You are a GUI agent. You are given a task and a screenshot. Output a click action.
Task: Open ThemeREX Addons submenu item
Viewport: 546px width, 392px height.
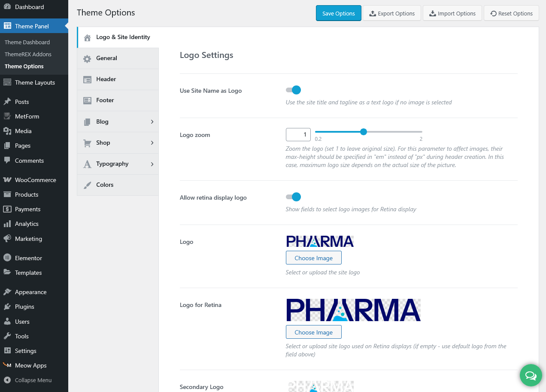pos(28,55)
